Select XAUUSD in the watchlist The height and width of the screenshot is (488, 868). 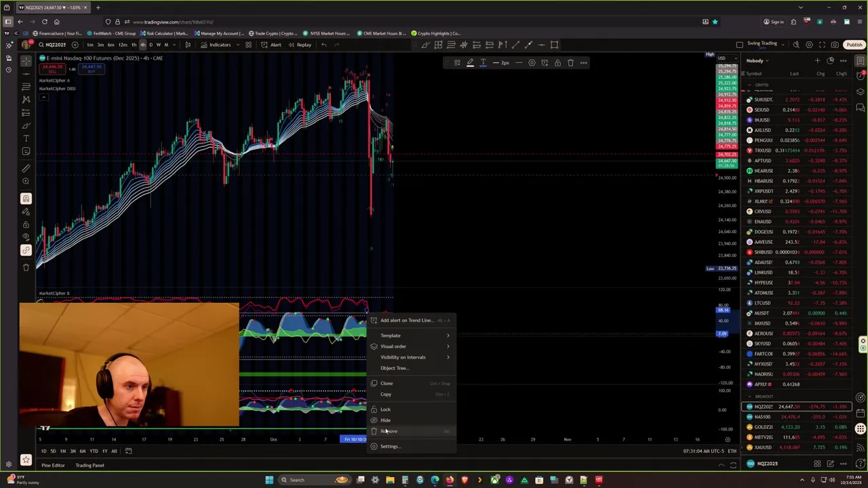pos(797,447)
